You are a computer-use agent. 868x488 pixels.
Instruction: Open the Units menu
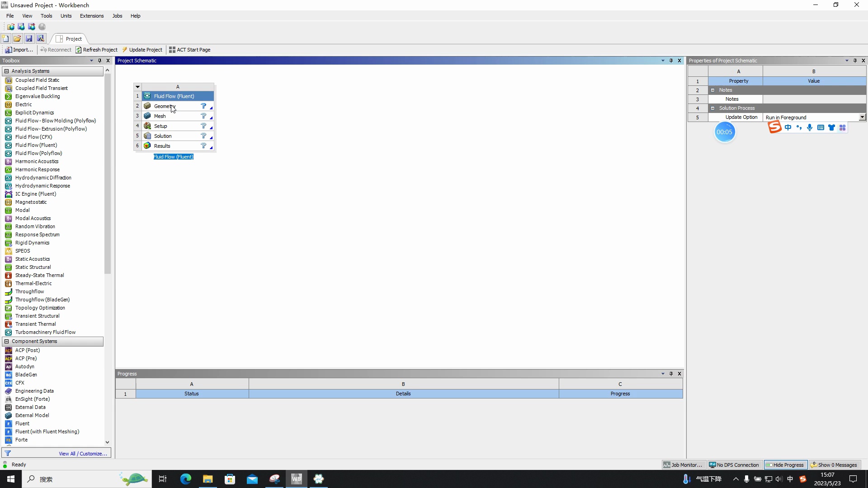66,16
